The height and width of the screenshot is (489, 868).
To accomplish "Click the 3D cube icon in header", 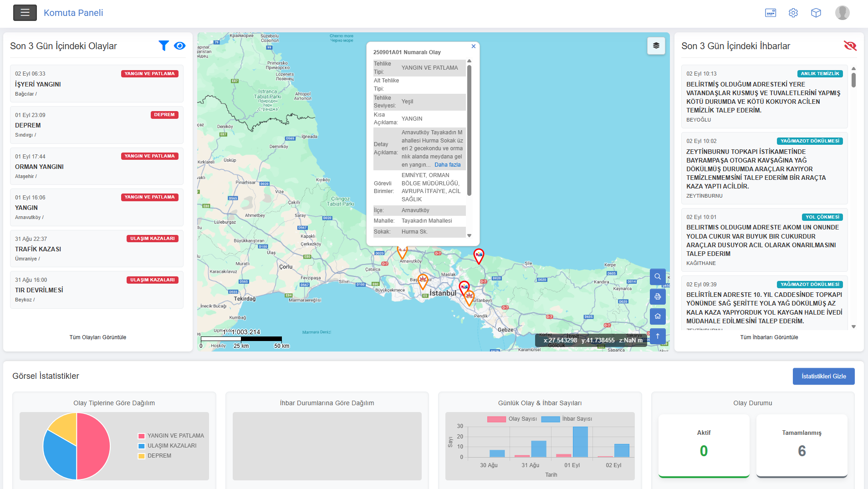I will tap(816, 13).
